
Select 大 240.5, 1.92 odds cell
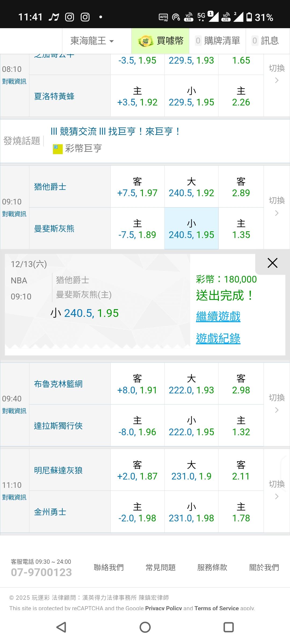point(191,187)
